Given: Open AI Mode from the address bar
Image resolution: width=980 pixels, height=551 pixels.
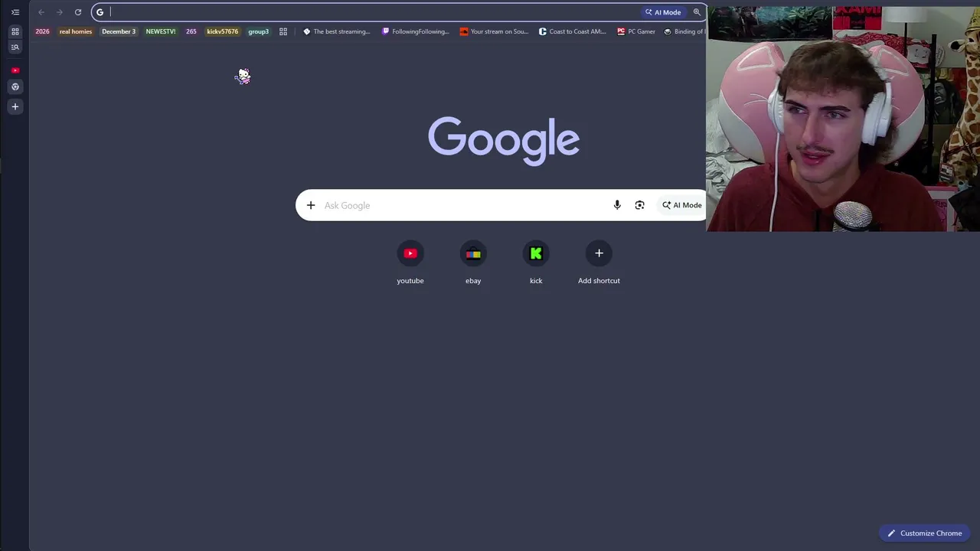Looking at the screenshot, I should [663, 12].
